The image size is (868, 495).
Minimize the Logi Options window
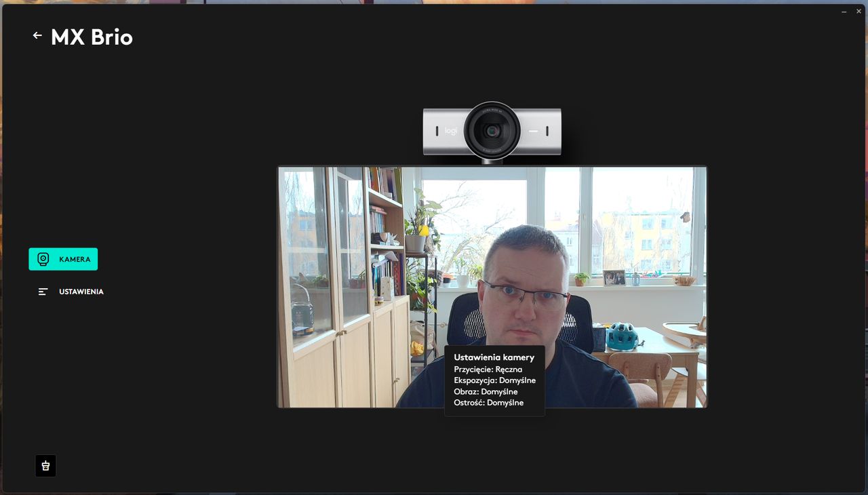[844, 12]
